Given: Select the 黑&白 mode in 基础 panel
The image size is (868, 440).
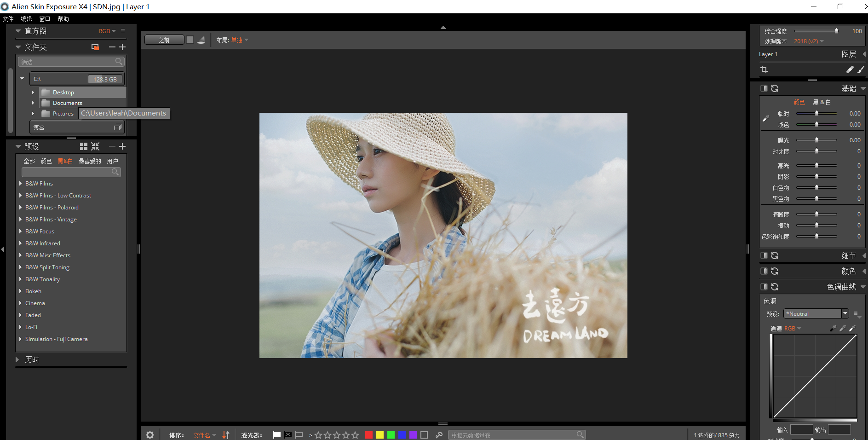Looking at the screenshot, I should coord(822,102).
